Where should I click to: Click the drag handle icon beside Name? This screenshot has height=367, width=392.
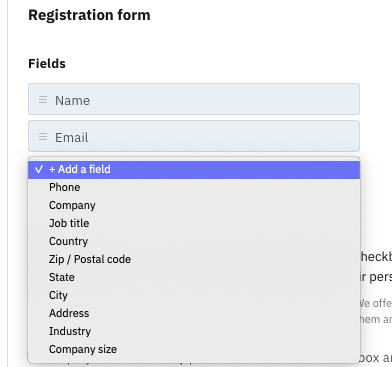[43, 100]
